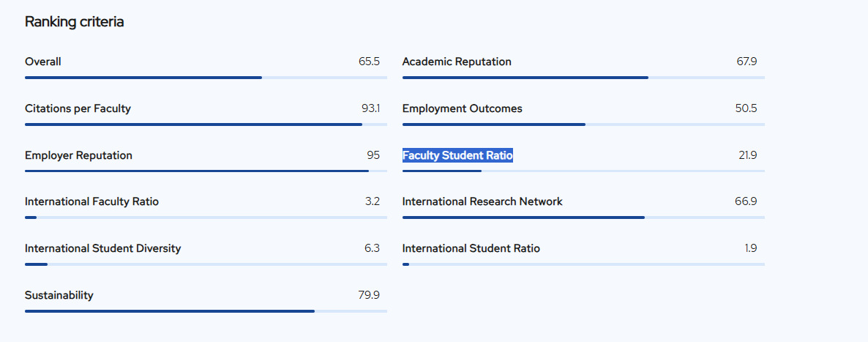Click the Overall score label
This screenshot has height=342, width=868.
43,62
